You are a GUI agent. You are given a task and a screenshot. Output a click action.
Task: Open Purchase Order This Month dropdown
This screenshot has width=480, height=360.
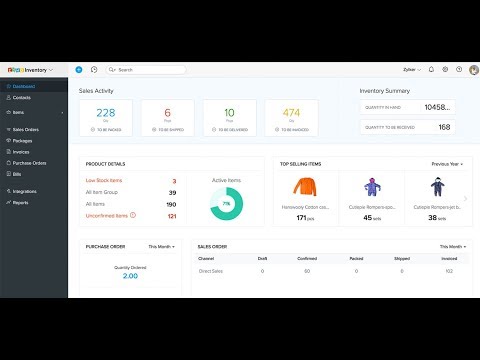point(161,247)
